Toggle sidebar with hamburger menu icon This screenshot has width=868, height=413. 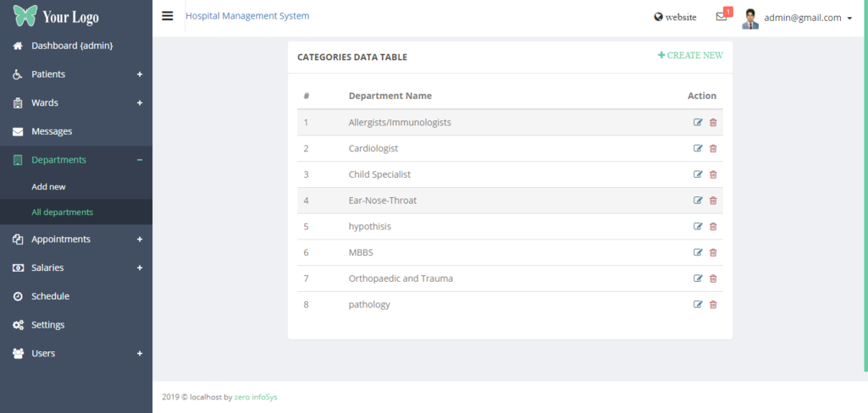(168, 16)
